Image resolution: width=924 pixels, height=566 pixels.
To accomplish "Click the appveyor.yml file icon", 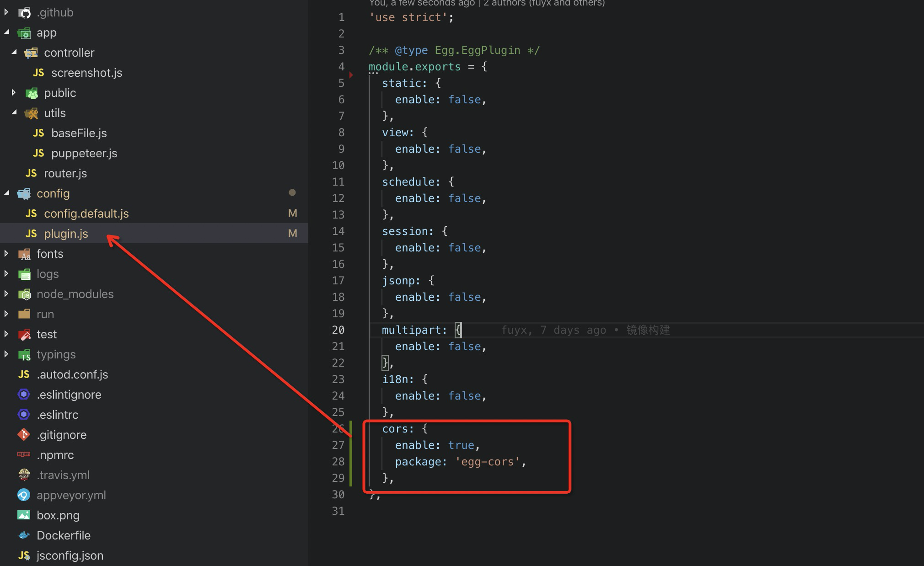I will point(24,495).
